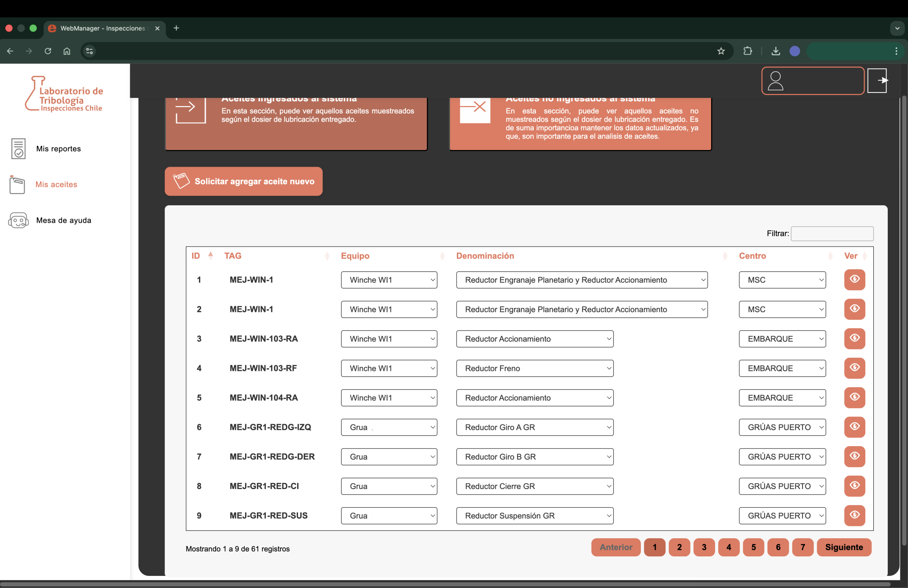
Task: Click the logout arrow icon
Action: click(877, 81)
